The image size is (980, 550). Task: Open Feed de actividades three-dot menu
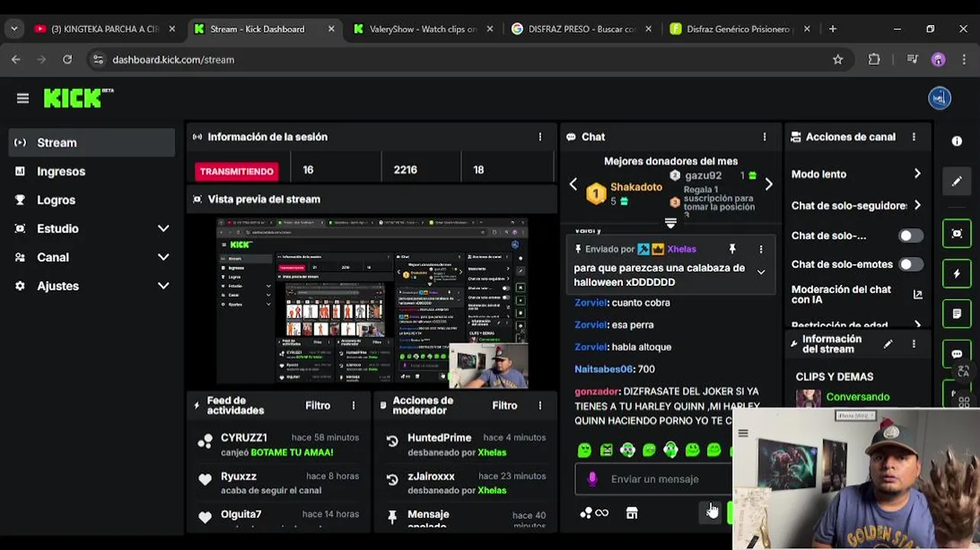[353, 406]
